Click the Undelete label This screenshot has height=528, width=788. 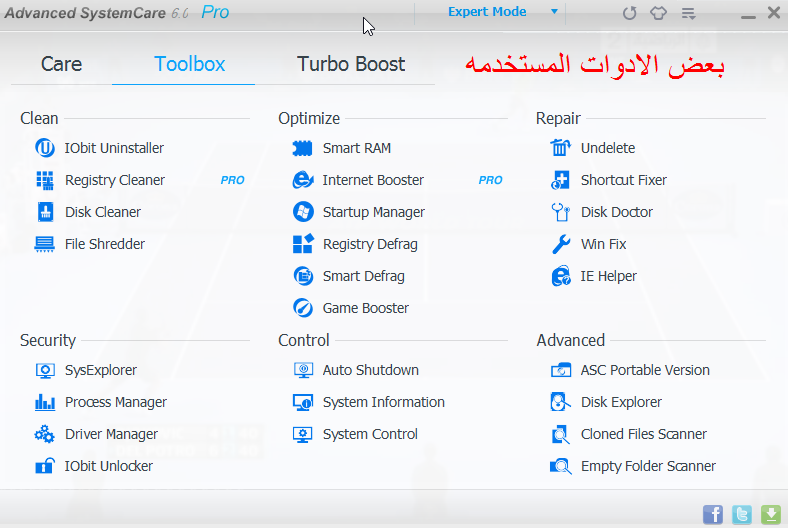click(x=608, y=148)
